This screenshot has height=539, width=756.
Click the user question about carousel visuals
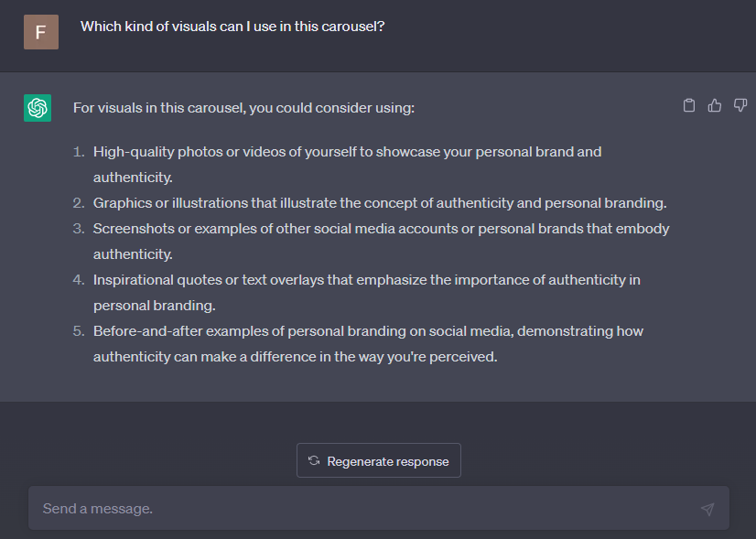[232, 27]
